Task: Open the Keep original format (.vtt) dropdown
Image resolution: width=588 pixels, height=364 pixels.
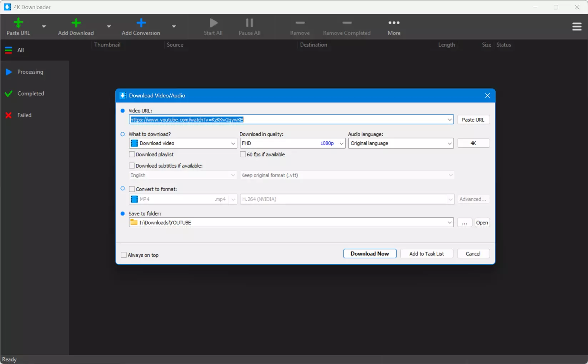Action: (x=347, y=175)
